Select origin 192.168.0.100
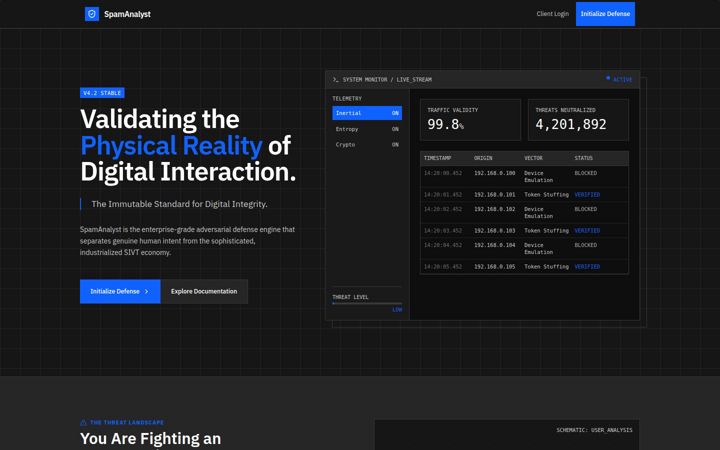Viewport: 720px width, 450px height. [x=495, y=173]
